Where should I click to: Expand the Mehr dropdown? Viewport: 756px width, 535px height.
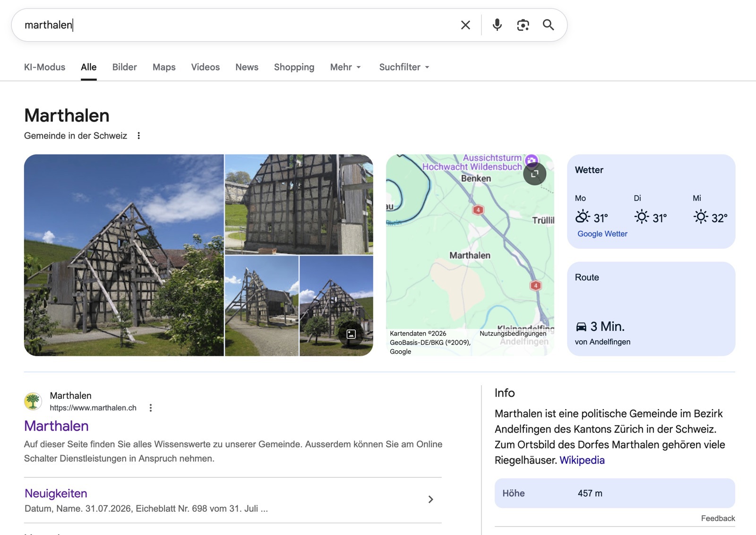pos(345,67)
